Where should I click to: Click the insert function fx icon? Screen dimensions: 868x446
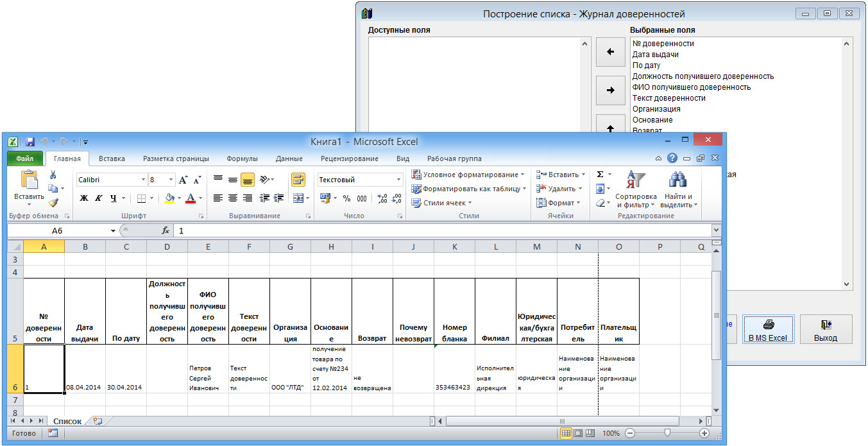(165, 230)
